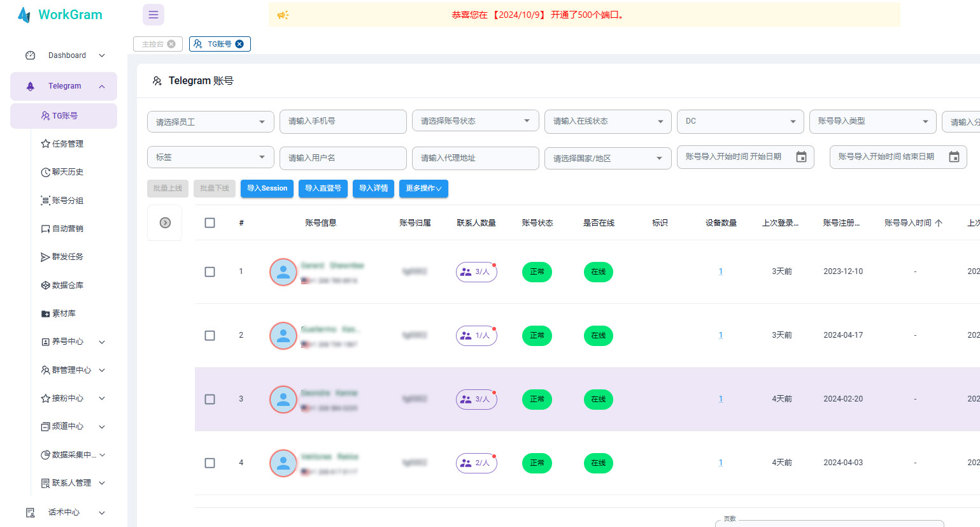The height and width of the screenshot is (527, 980).
Task: Select the checkbox for row 1
Action: coord(209,272)
